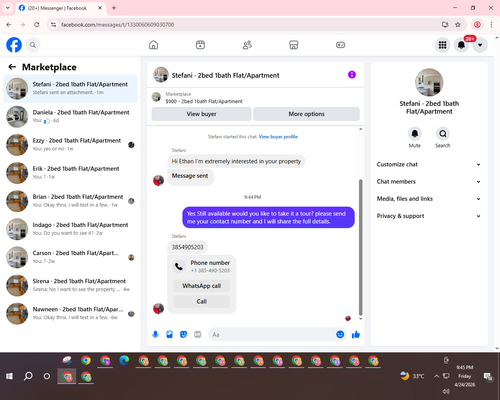Open the Facebook menu grid icon

(x=442, y=45)
